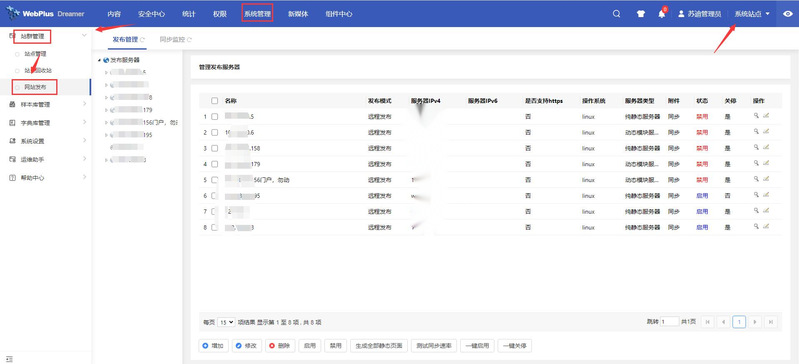View details of row 1 server
The height and width of the screenshot is (364, 799).
pos(756,116)
